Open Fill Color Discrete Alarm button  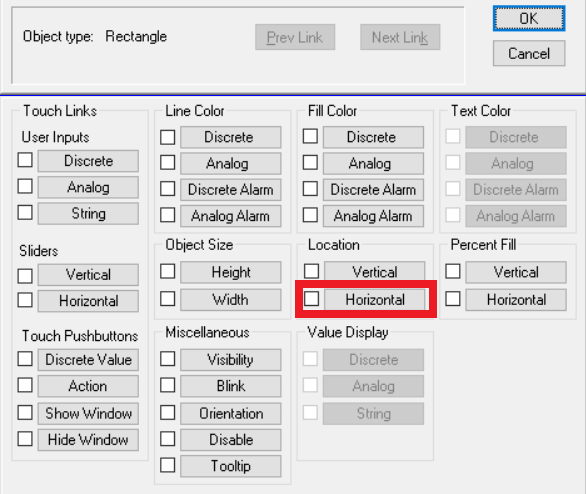tap(373, 189)
